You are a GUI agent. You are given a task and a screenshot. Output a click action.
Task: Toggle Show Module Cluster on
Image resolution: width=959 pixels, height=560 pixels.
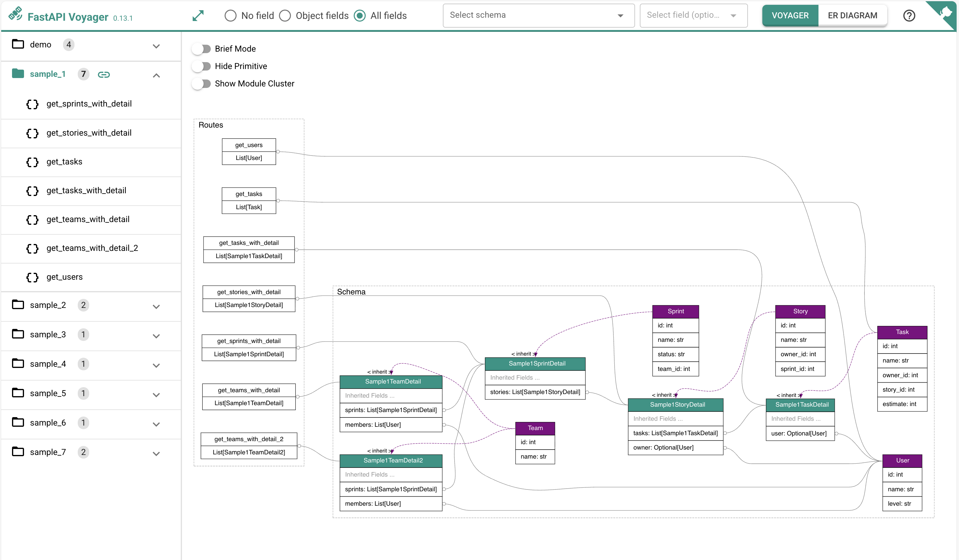[x=202, y=84]
